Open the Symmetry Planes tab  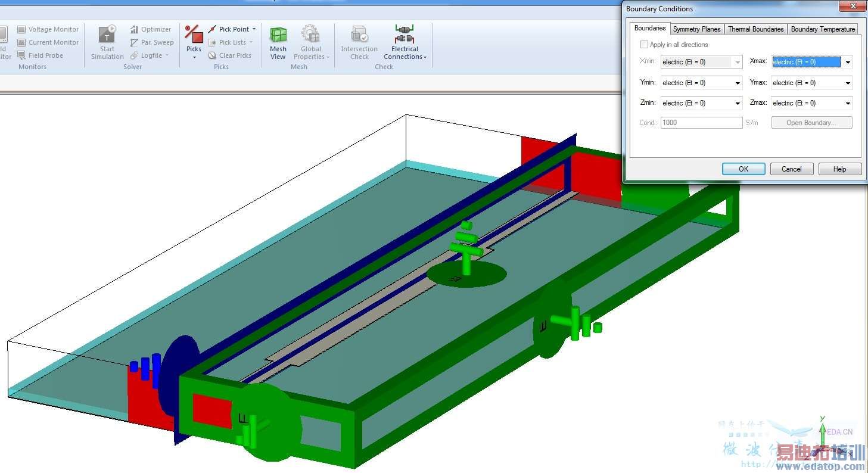[x=696, y=29]
